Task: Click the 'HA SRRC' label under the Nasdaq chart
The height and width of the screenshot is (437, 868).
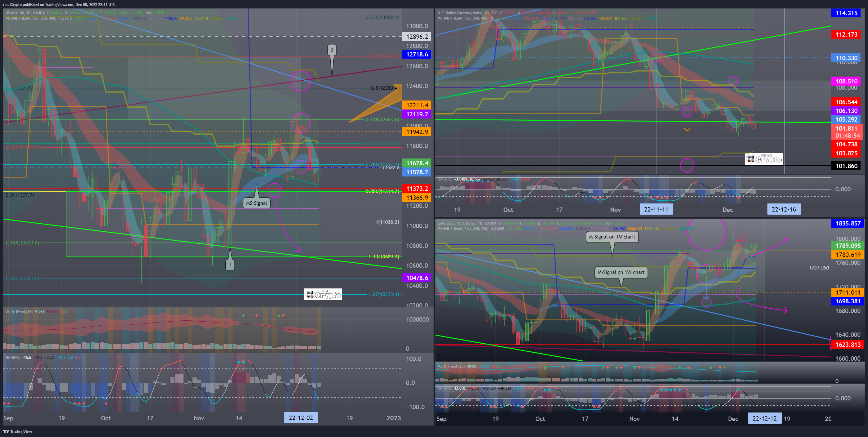Action: pos(13,358)
